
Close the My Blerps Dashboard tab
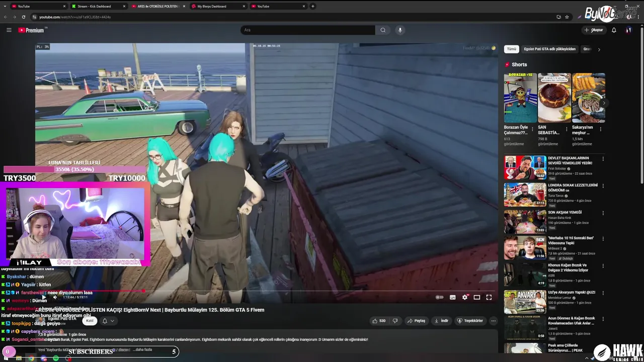click(244, 7)
